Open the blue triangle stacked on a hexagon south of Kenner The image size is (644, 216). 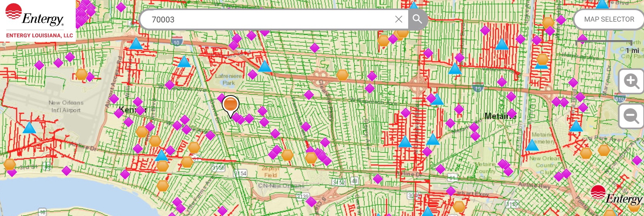[x=162, y=155]
